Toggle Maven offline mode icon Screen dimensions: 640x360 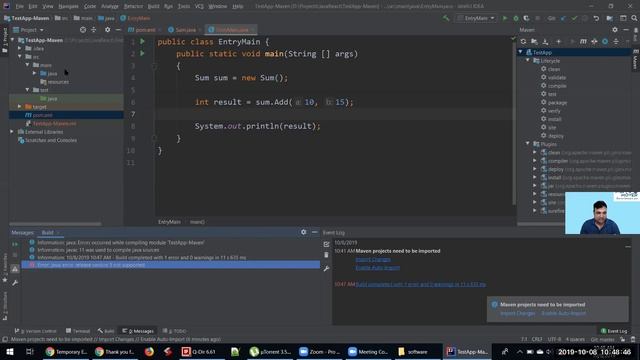coord(594,41)
